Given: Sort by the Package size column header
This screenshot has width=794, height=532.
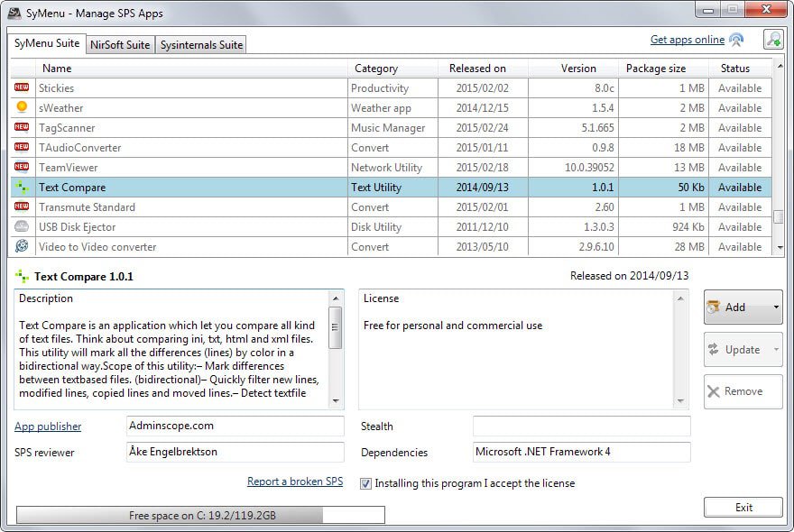Looking at the screenshot, I should [x=663, y=69].
